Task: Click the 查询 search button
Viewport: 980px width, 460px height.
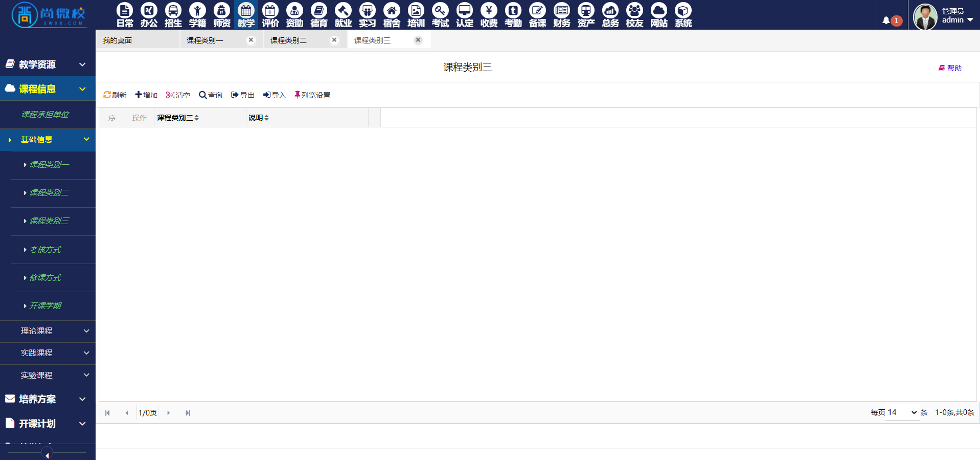Action: pyautogui.click(x=211, y=95)
